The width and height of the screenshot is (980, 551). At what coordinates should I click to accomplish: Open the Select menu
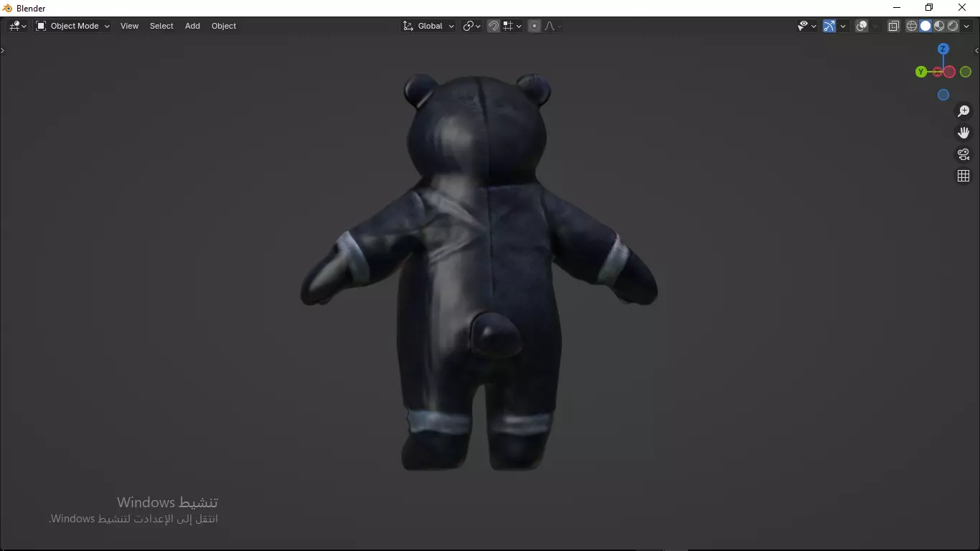(161, 26)
